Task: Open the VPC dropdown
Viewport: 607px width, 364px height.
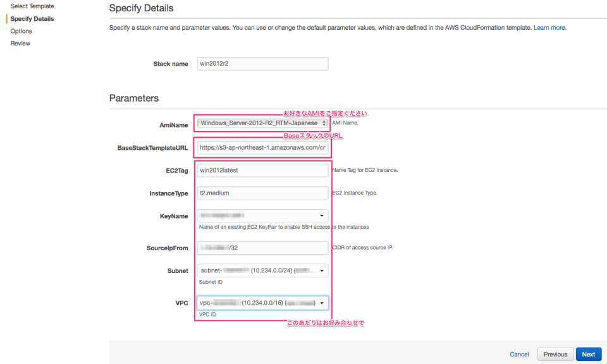Action: 262,303
